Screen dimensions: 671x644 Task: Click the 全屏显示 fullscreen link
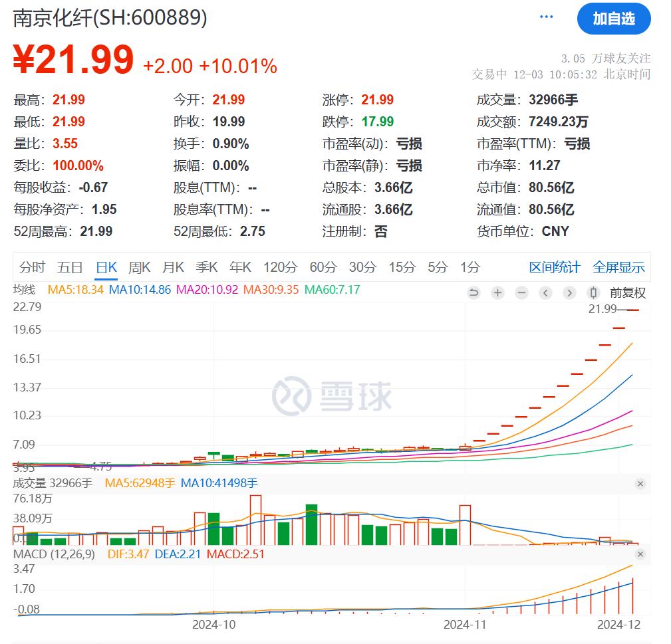618,267
